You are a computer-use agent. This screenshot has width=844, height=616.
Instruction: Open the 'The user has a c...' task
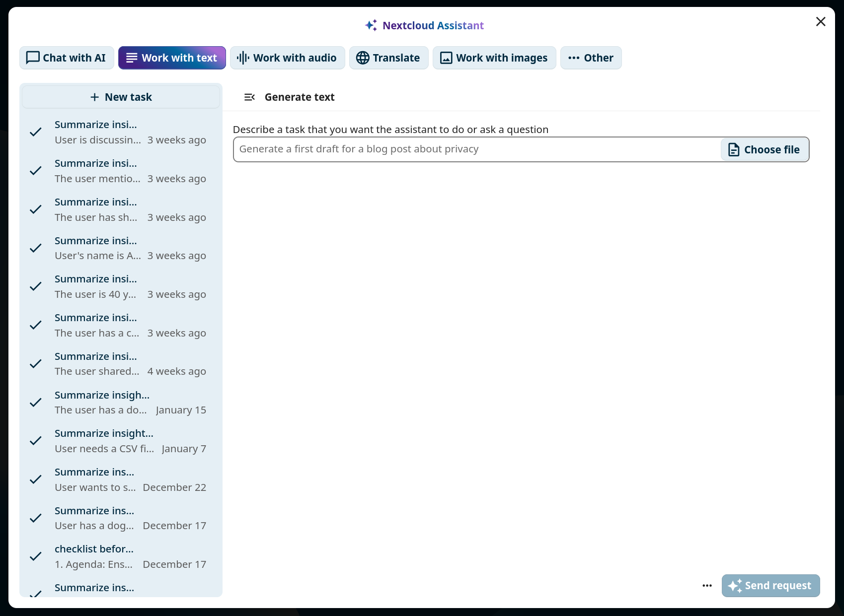[121, 325]
